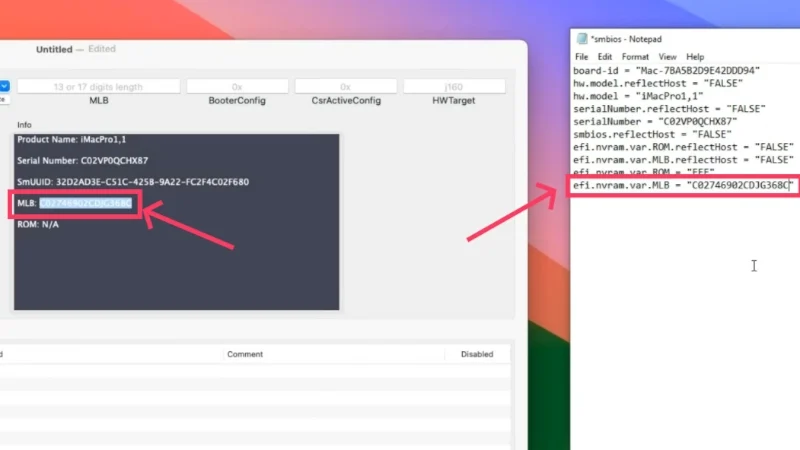
Task: Open the View menu in Notepad
Action: coord(667,57)
